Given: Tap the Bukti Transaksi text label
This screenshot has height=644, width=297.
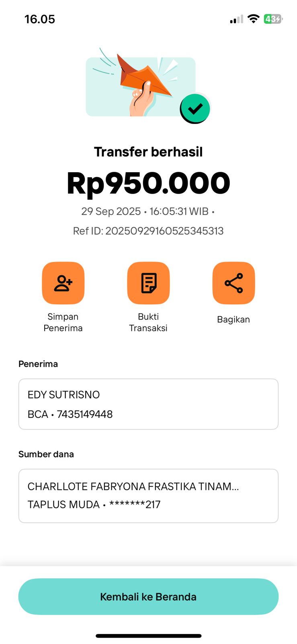Looking at the screenshot, I should (x=148, y=322).
